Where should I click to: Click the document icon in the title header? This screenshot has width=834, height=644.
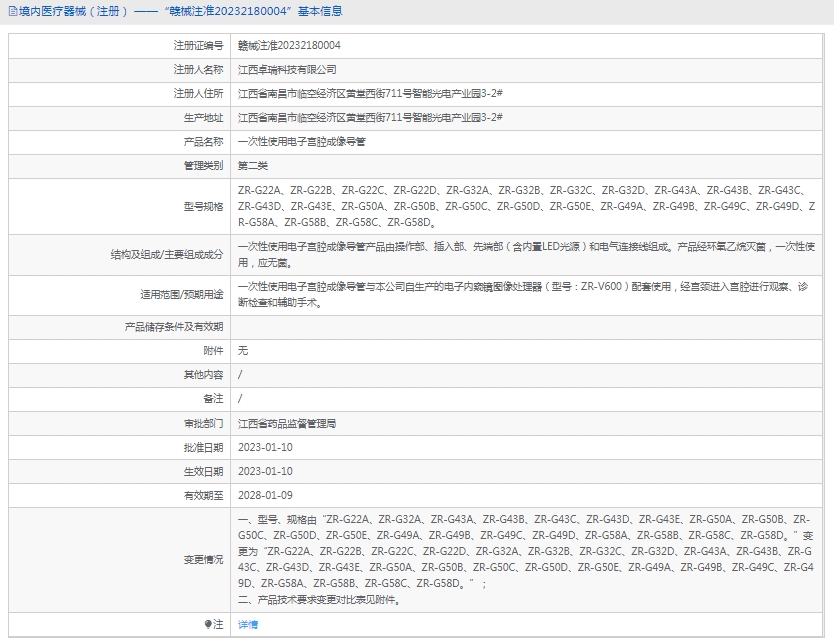(13, 11)
